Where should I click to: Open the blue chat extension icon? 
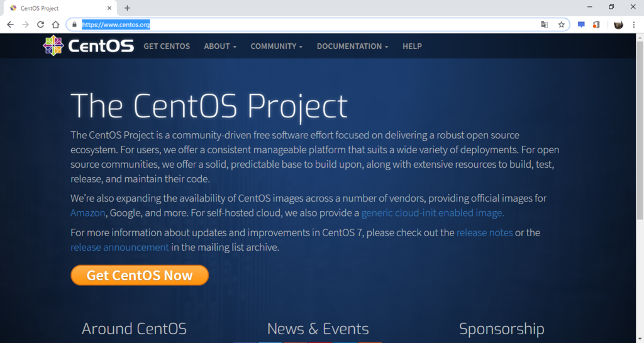[581, 24]
